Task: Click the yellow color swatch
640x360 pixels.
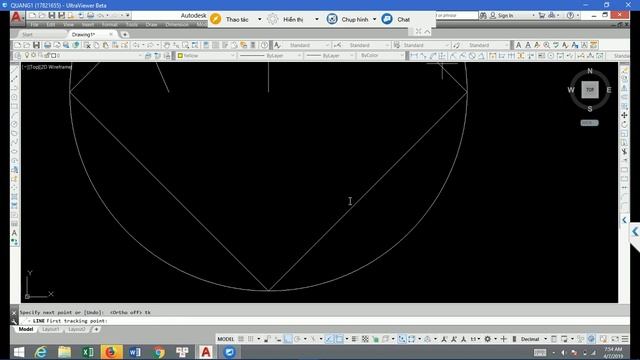Action: pos(180,56)
